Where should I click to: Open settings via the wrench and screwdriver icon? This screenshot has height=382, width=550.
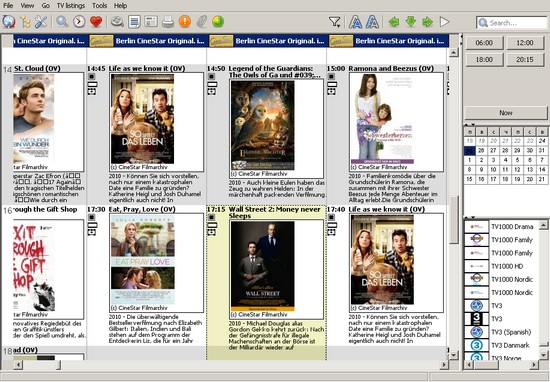[41, 22]
